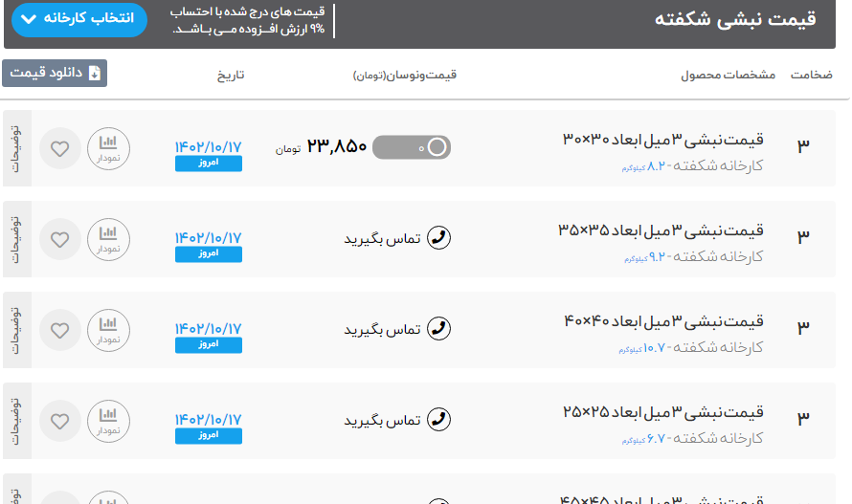The height and width of the screenshot is (504, 852).
Task: Expand توضیحات panel of the 30×30 row
Action: pos(16,148)
